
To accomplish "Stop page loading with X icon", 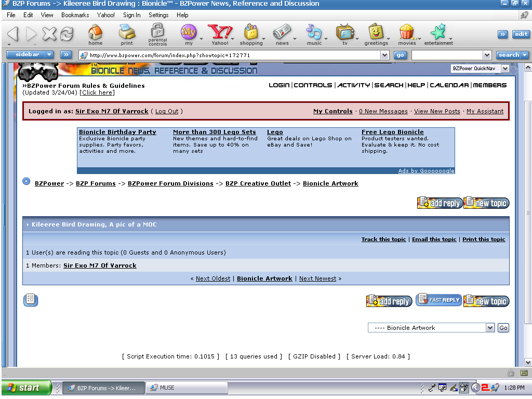I will [x=49, y=34].
